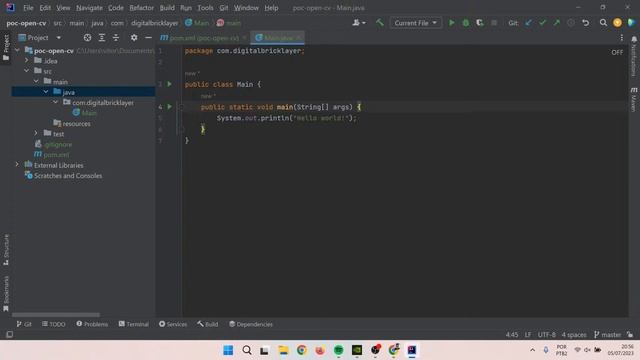
Task: Collapse All in Project panel toolbar
Action: coord(116,38)
